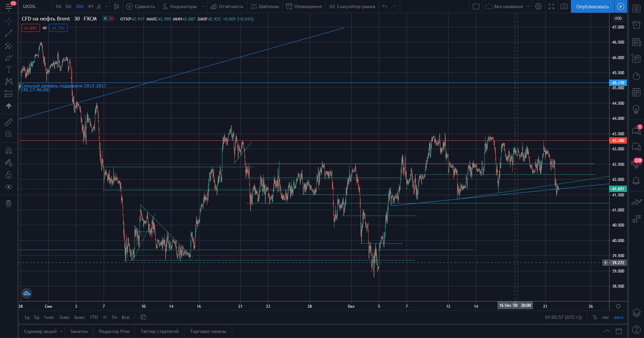Image resolution: width=644 pixels, height=338 pixels.
Task: Click the trash bin to remove drawings
Action: point(9,203)
